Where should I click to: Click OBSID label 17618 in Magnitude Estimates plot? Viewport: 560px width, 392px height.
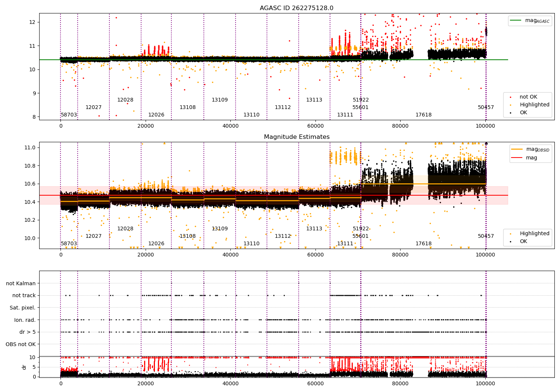(x=423, y=243)
